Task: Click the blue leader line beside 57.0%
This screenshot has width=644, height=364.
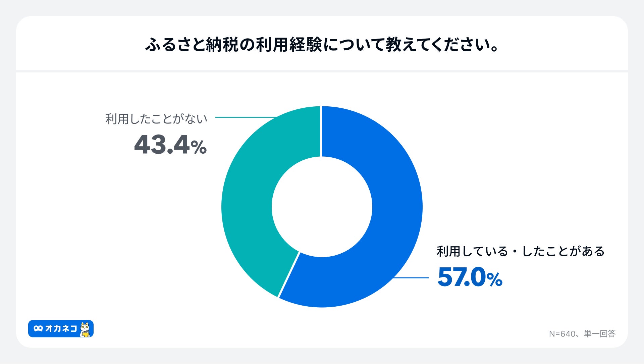Action: click(x=411, y=278)
